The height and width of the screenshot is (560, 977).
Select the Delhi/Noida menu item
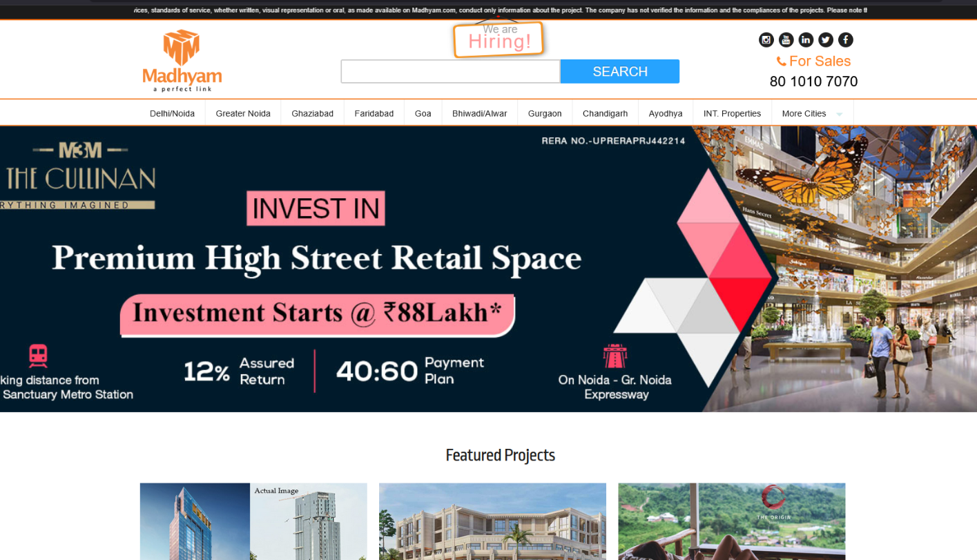pyautogui.click(x=172, y=113)
